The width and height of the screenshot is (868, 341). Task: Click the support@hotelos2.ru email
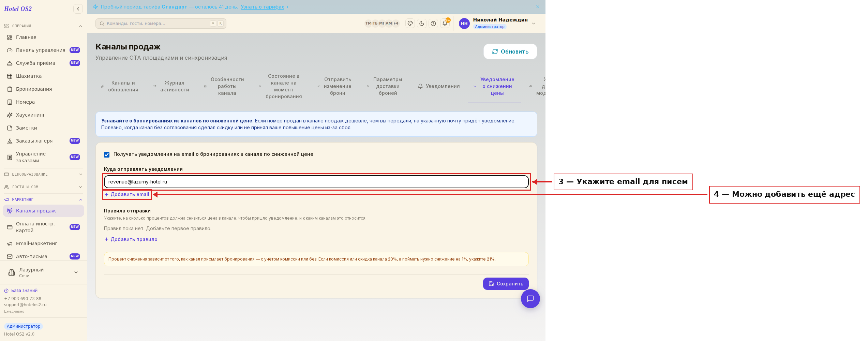tap(25, 305)
